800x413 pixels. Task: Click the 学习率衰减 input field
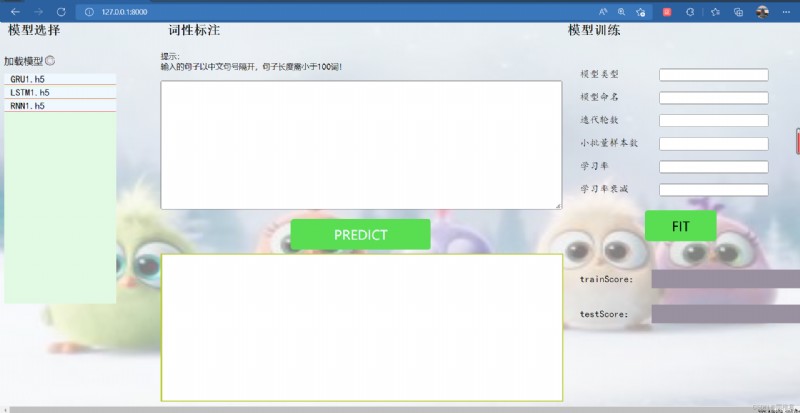(714, 190)
